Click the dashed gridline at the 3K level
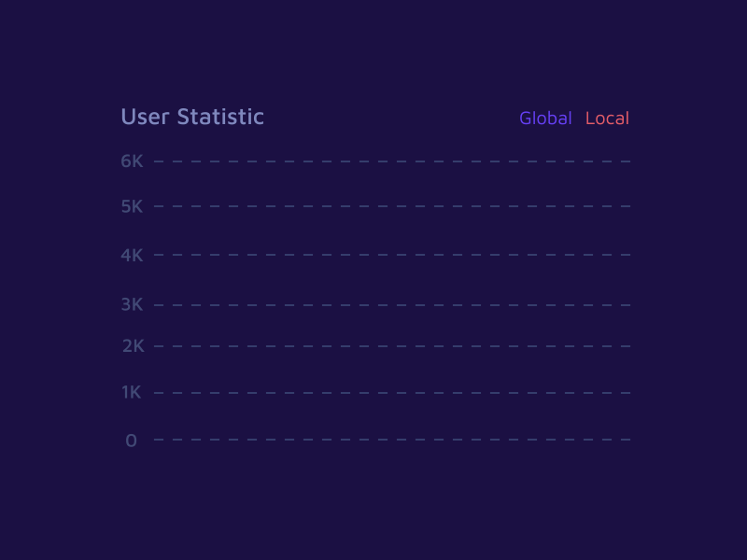This screenshot has width=747, height=560. [x=392, y=303]
